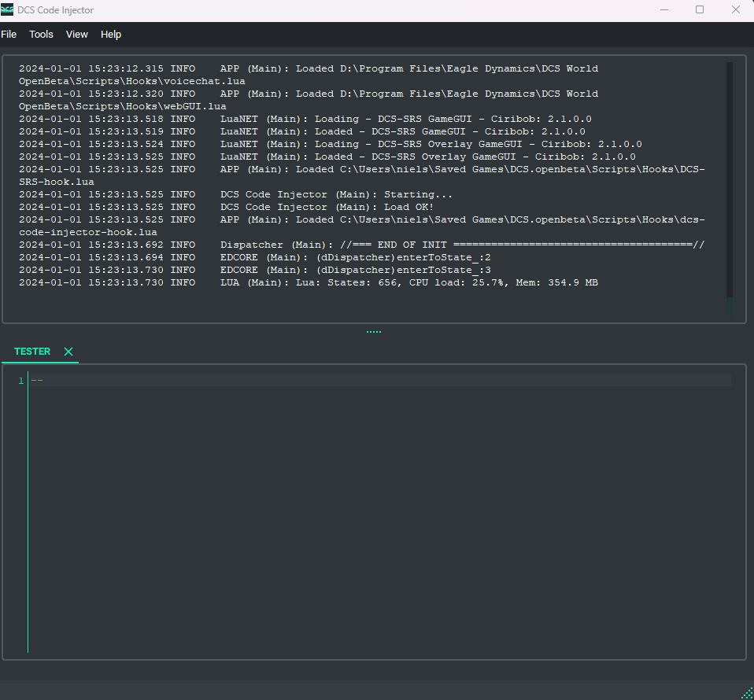This screenshot has width=754, height=700.
Task: Open the Tools menu
Action: click(41, 34)
